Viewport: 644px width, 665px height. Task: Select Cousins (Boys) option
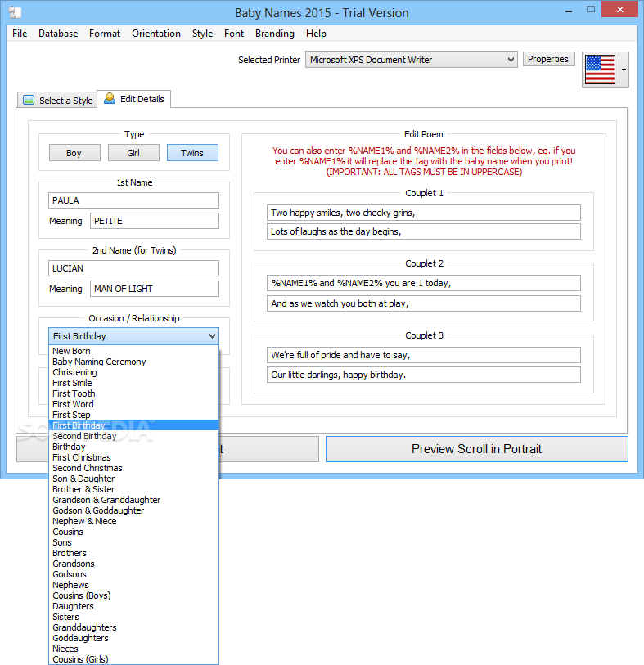(133, 595)
